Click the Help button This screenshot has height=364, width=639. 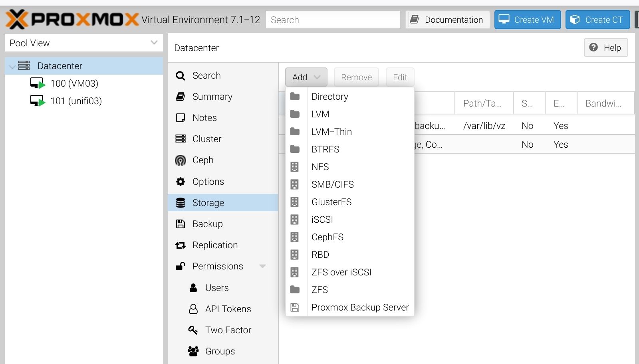(x=606, y=47)
